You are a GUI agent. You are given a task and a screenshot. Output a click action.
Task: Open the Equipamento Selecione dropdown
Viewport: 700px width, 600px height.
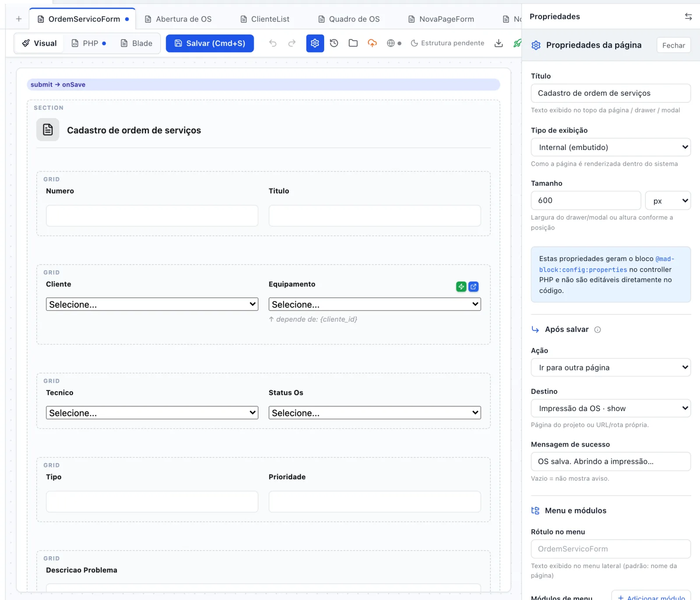[x=374, y=304]
